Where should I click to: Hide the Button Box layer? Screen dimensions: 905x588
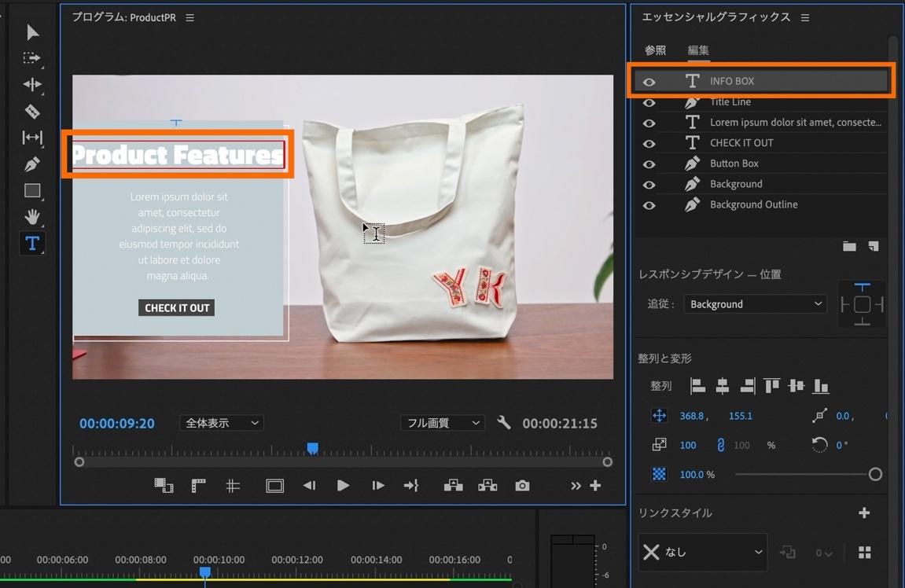(x=649, y=164)
